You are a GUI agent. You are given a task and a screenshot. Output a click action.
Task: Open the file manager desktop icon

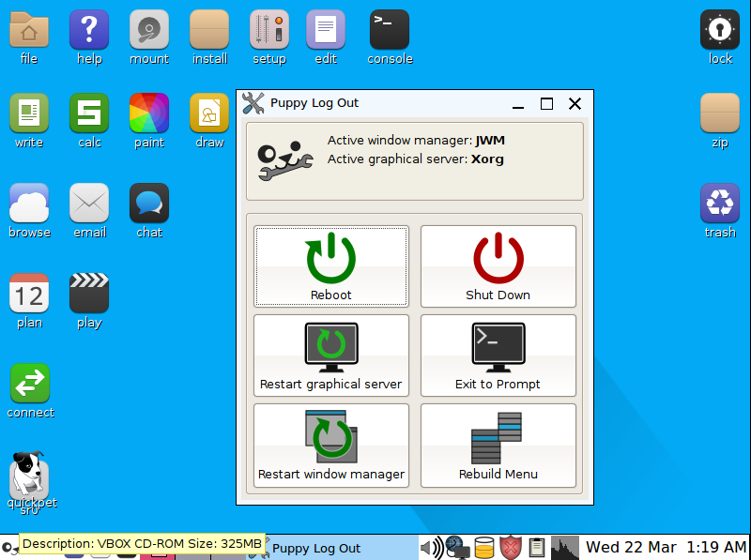[29, 30]
